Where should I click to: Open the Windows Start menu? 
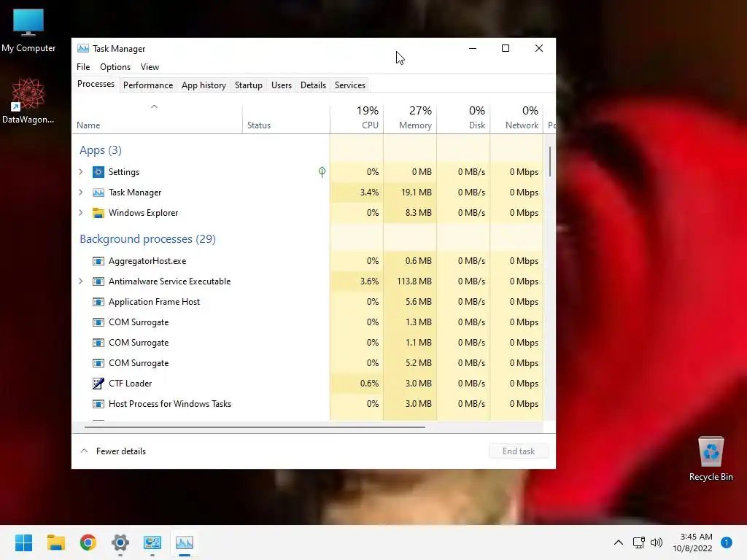click(23, 542)
